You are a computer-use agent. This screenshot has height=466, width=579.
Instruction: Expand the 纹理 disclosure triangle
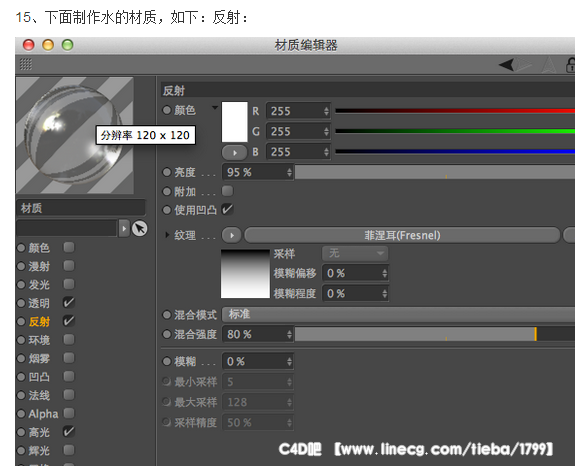[167, 235]
